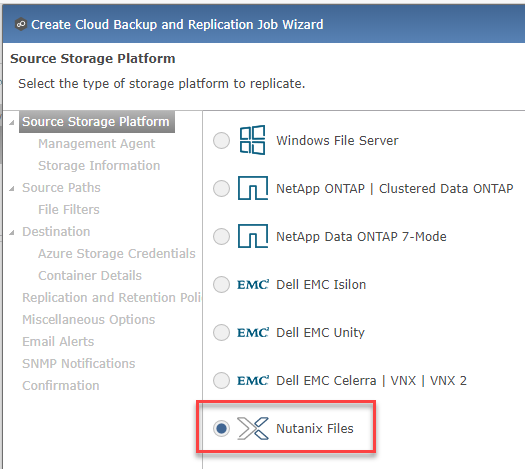Screen dimensions: 525x469
Task: Click the wizard title bar link icon
Action: pyautogui.click(x=21, y=24)
